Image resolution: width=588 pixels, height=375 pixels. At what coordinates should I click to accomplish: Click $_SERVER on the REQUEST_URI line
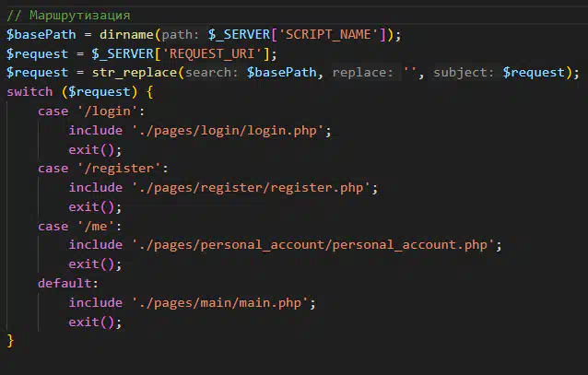coord(123,53)
